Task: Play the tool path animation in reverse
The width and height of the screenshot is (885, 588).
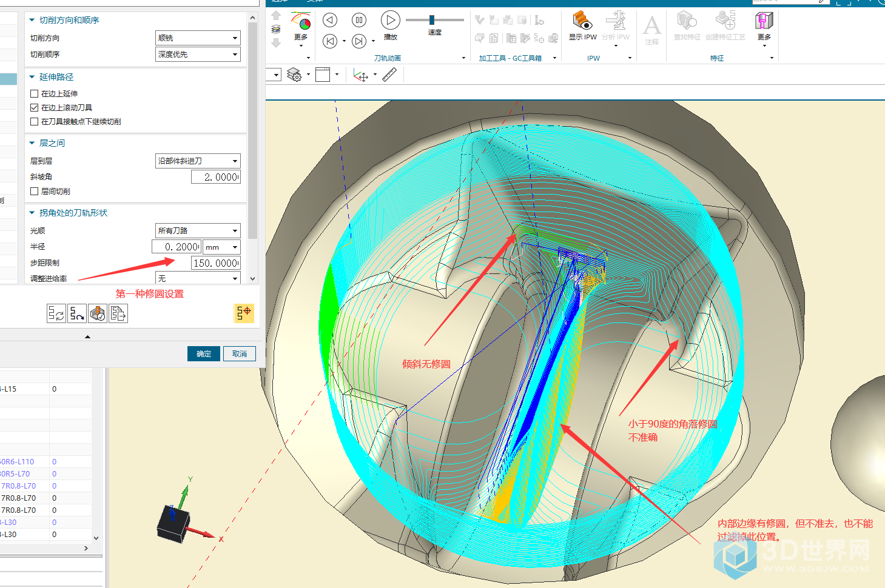Action: 330,20
